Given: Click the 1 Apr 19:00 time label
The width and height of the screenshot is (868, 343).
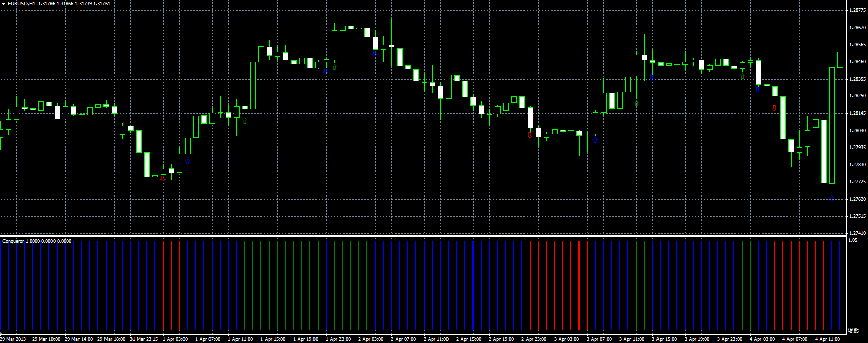Looking at the screenshot, I should [306, 339].
